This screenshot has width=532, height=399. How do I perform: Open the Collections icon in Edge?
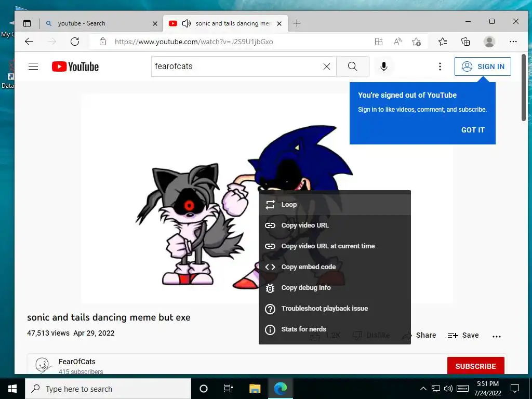point(465,42)
